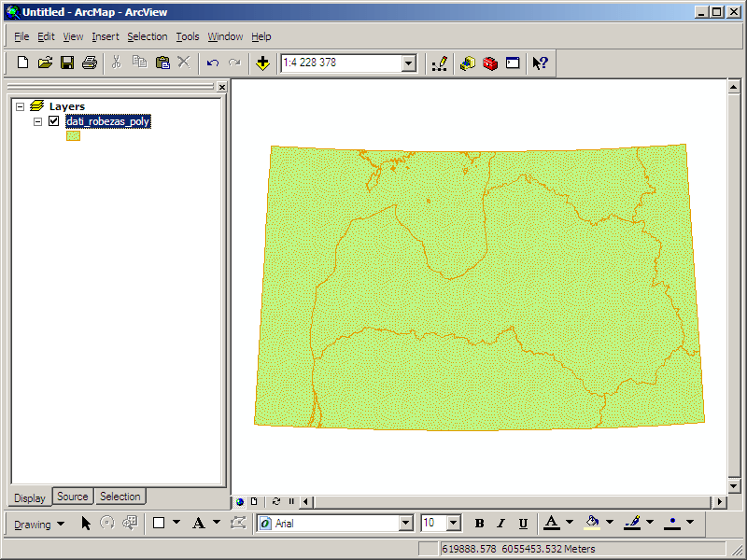747x560 pixels.
Task: Open the Window menu
Action: [225, 36]
